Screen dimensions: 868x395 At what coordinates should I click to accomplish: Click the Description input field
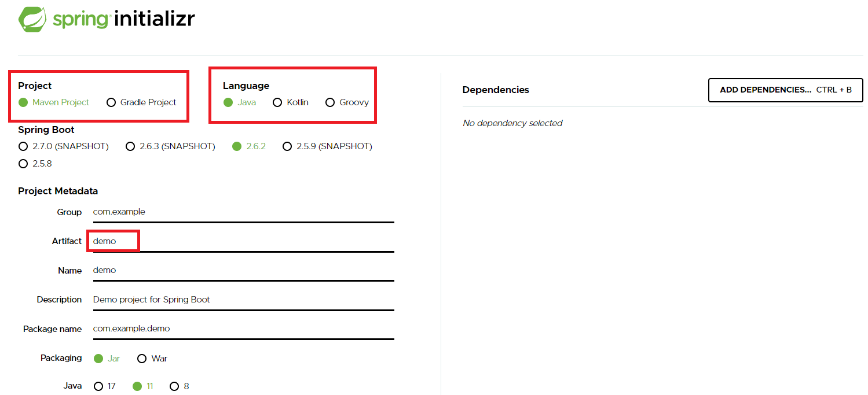click(x=243, y=300)
